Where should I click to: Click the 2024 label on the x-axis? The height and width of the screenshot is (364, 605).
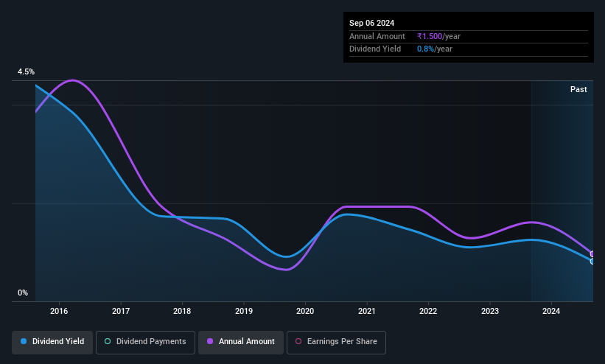pos(550,312)
